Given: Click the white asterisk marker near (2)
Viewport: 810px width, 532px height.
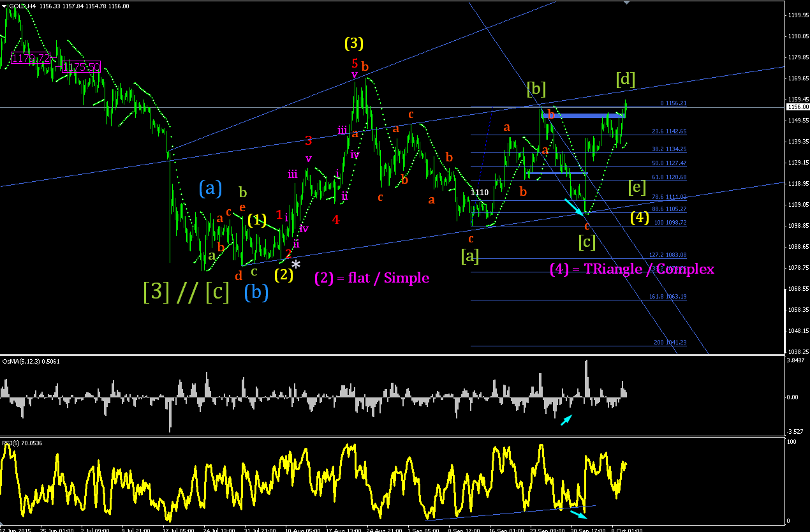Looking at the screenshot, I should [x=295, y=263].
